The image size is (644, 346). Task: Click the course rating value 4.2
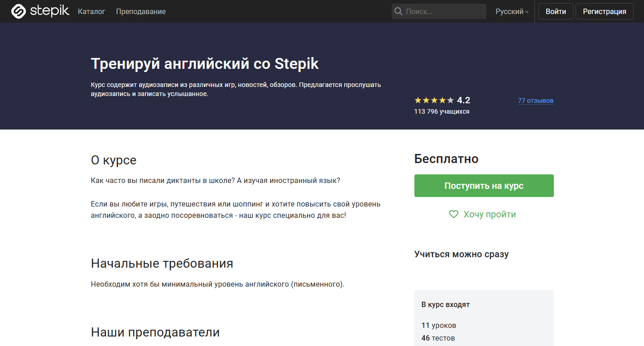coord(463,100)
